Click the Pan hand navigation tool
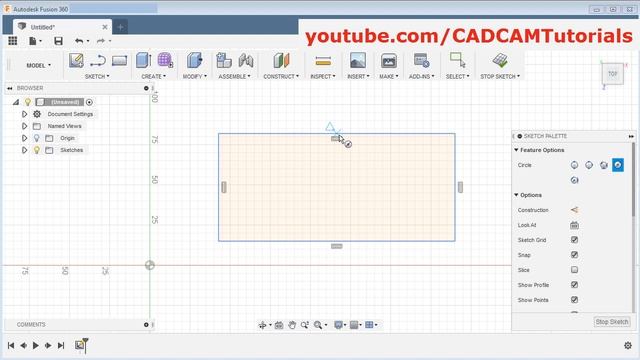The height and width of the screenshot is (360, 640). (292, 325)
